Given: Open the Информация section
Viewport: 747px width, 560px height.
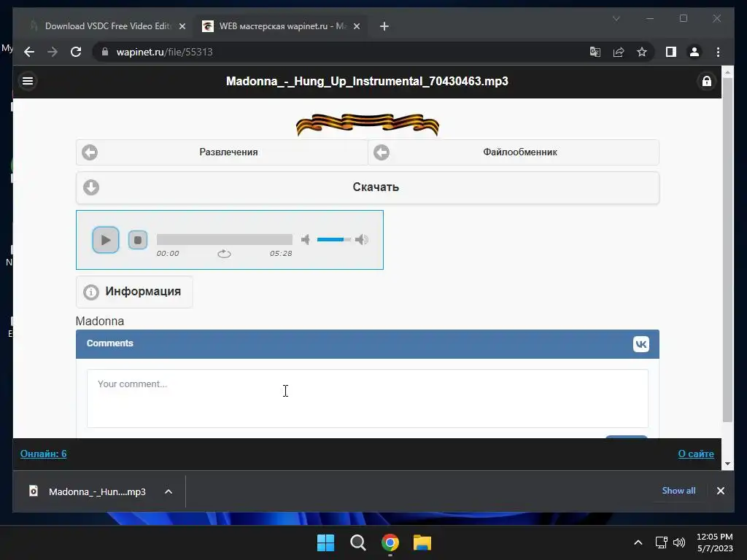Looking at the screenshot, I should [134, 292].
